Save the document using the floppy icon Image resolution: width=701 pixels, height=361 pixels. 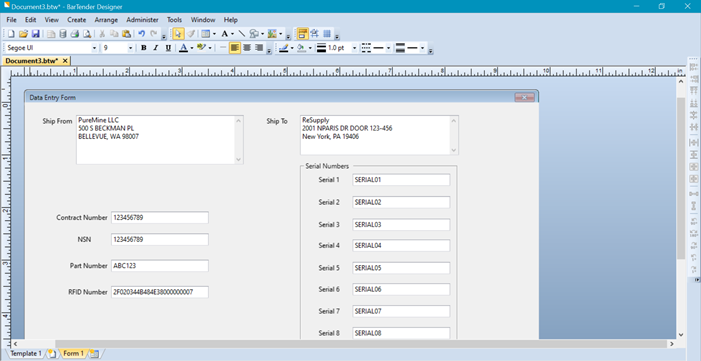36,34
